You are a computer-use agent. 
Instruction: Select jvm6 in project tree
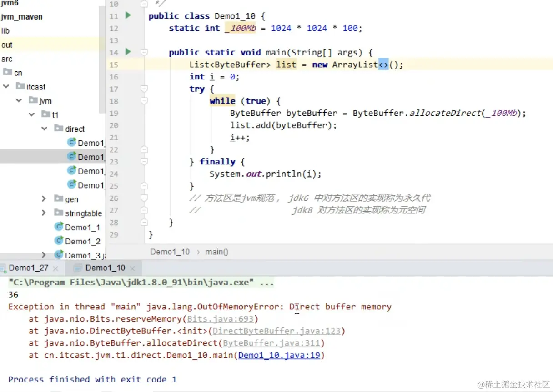pos(9,3)
